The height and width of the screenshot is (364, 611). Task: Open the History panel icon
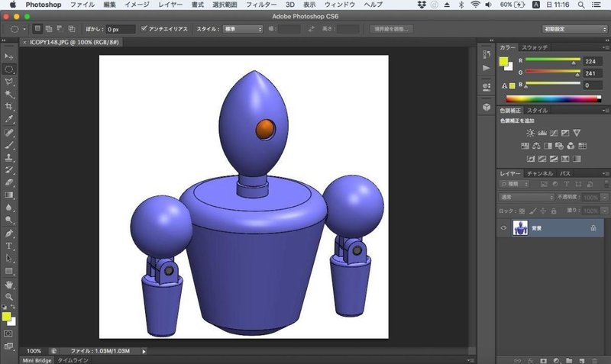(487, 54)
